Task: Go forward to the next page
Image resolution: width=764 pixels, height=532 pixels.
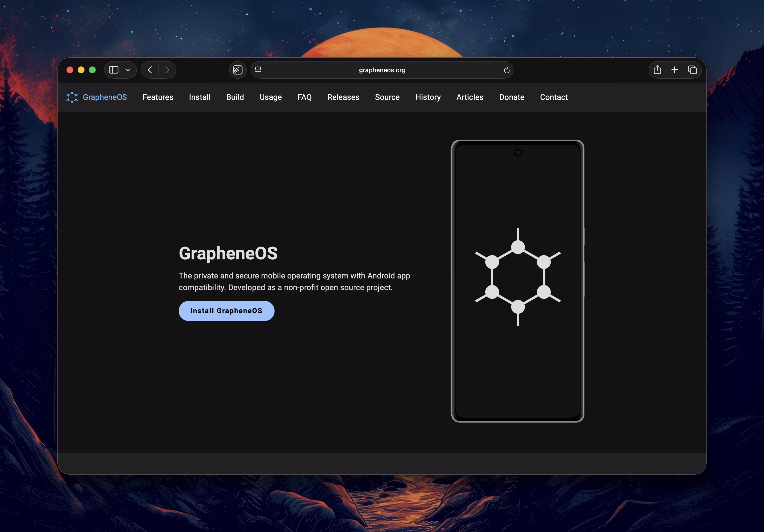Action: pos(167,70)
